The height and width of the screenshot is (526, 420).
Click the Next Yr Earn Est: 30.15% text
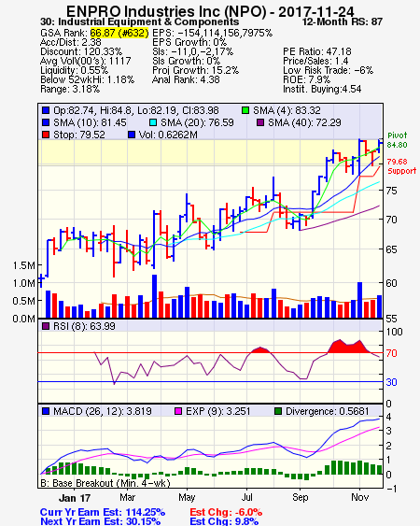pyautogui.click(x=100, y=521)
